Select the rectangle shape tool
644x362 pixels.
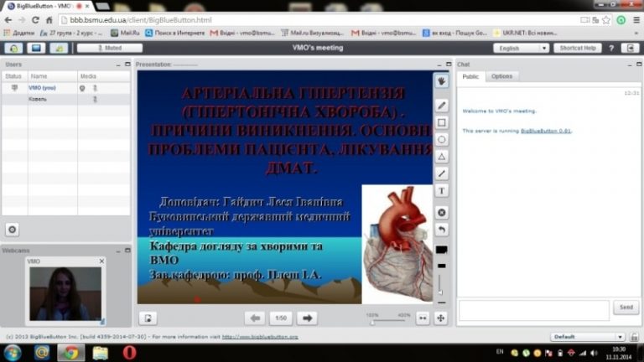[442, 122]
